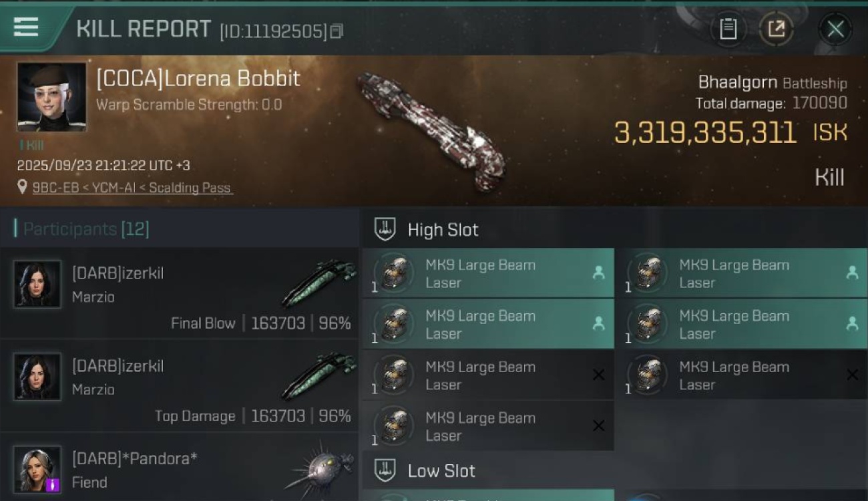Screen dimensions: 868x501
Task: Click the share export icon
Action: [776, 29]
